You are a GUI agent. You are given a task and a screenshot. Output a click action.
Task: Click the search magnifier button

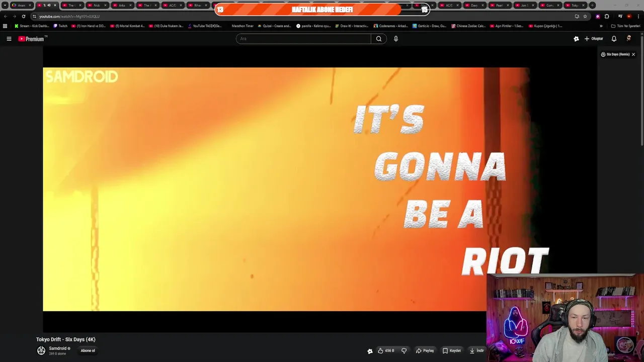pos(379,39)
